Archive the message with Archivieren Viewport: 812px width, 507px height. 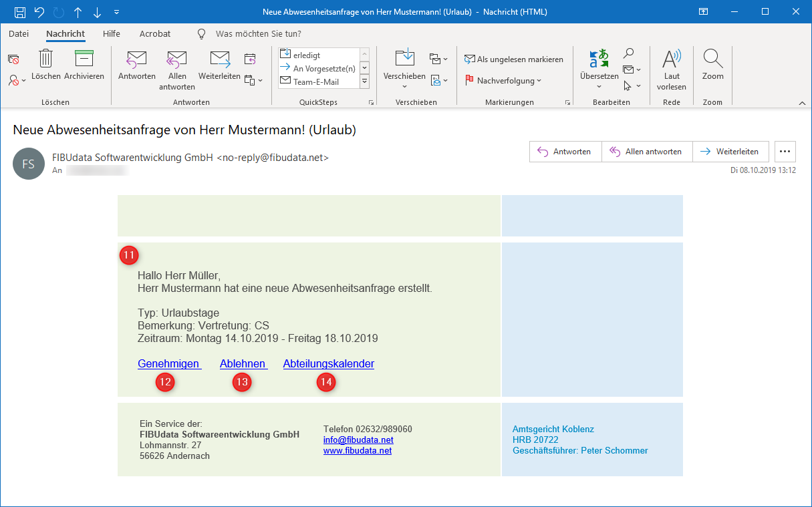click(84, 60)
